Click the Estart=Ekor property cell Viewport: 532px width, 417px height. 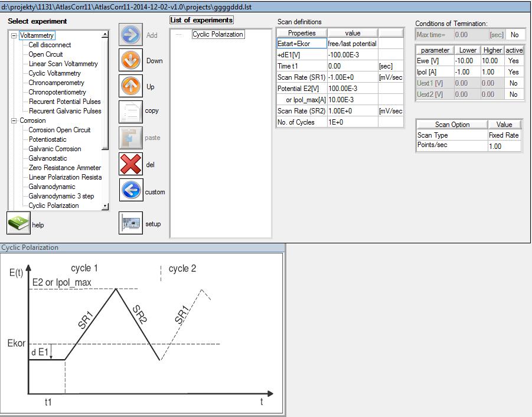pyautogui.click(x=302, y=44)
